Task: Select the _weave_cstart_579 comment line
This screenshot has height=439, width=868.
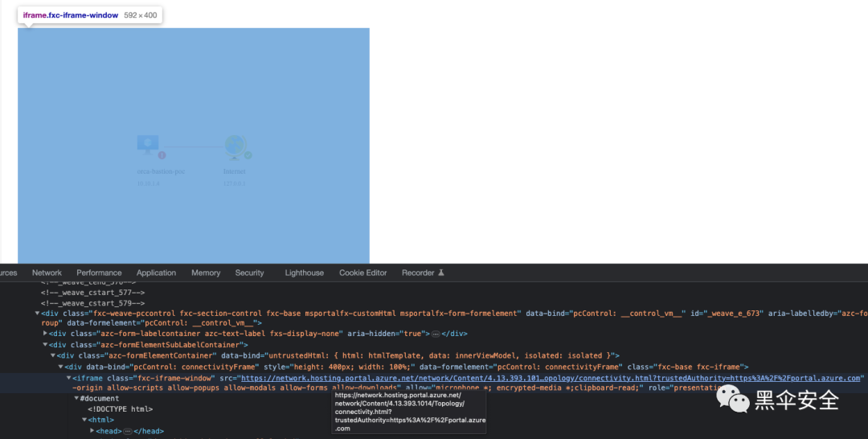Action: (x=93, y=303)
